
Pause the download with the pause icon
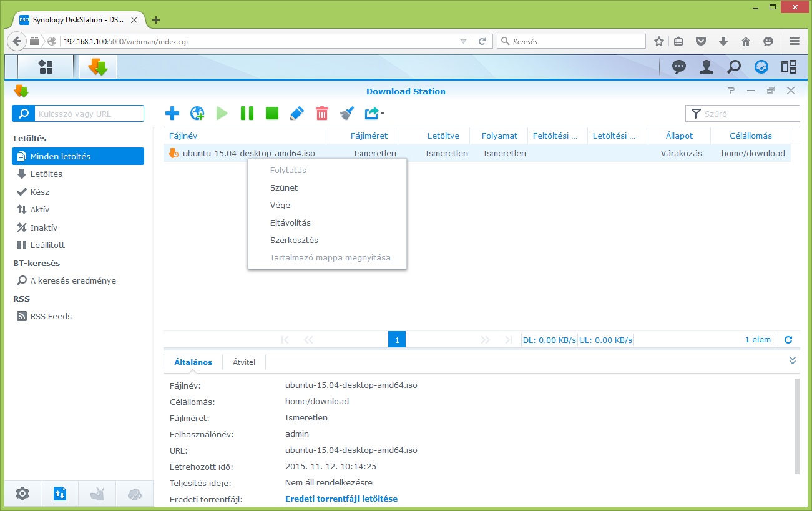(x=247, y=113)
